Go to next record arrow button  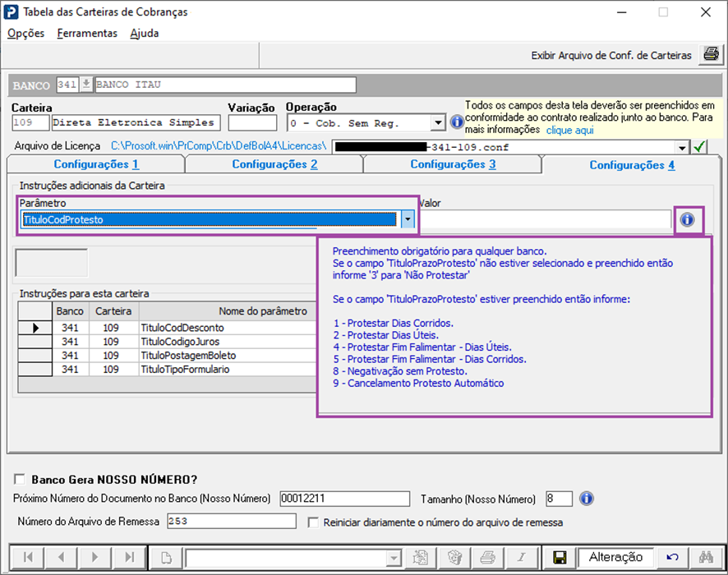pyautogui.click(x=95, y=557)
